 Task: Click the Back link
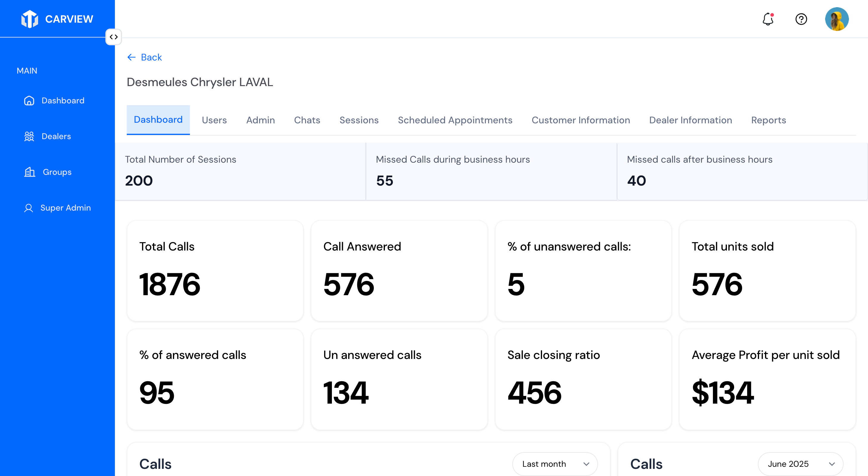pyautogui.click(x=151, y=57)
